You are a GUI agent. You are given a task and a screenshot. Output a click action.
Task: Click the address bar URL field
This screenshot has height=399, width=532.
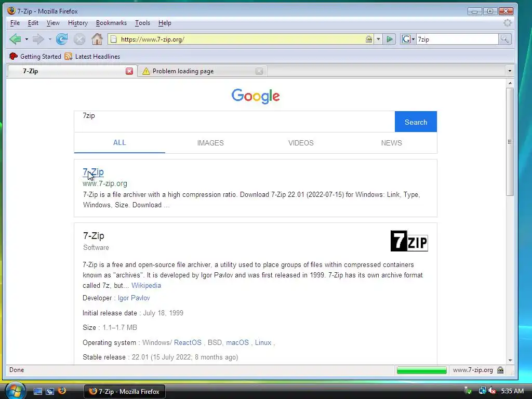click(x=242, y=39)
